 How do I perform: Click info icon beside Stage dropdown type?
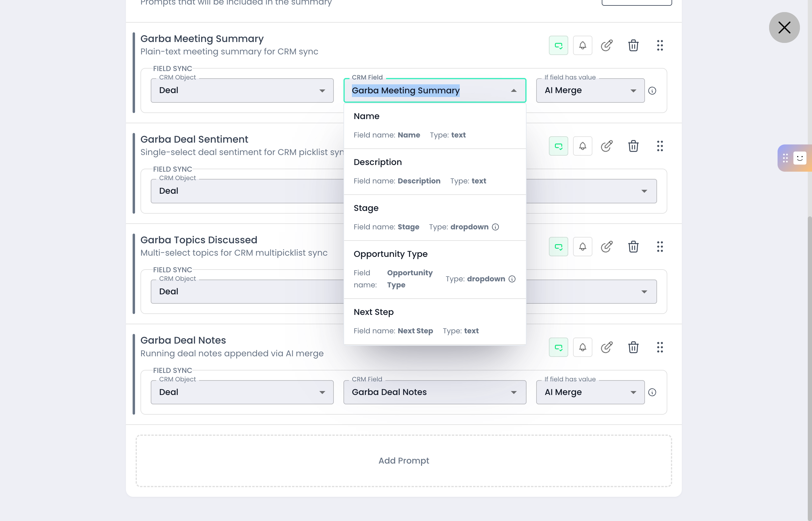(x=495, y=227)
